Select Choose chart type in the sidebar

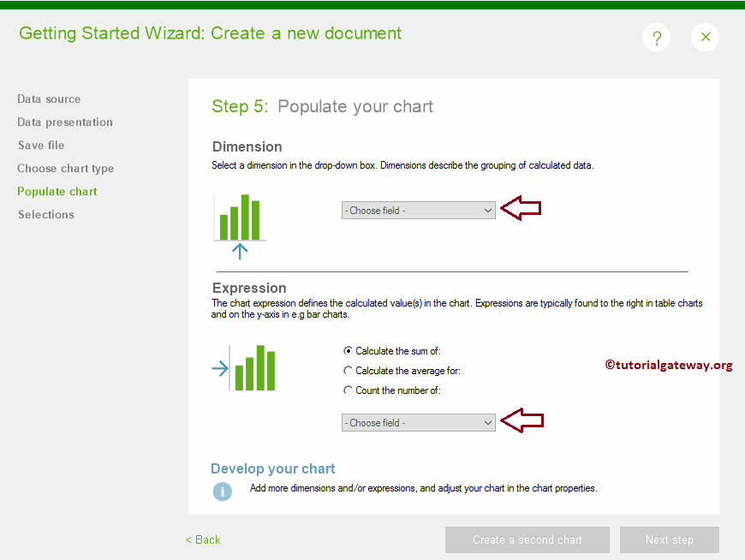(65, 169)
